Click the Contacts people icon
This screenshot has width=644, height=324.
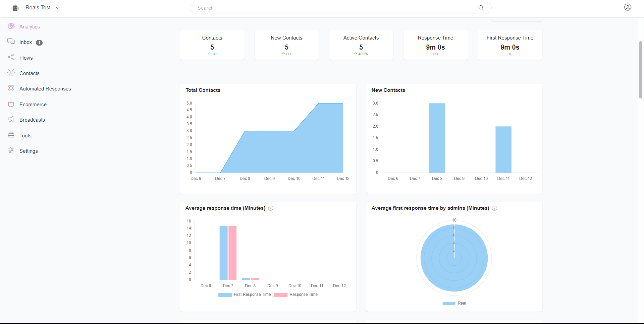click(x=11, y=72)
